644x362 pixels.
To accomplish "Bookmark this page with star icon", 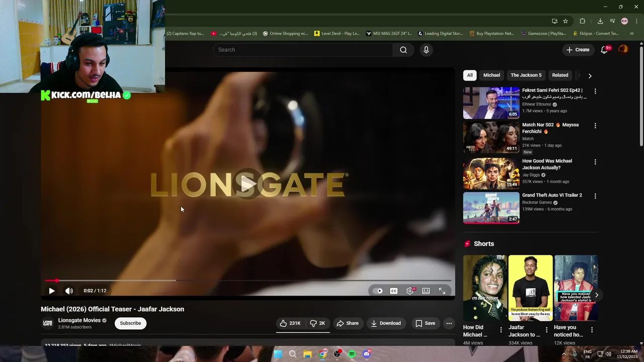I will [566, 21].
